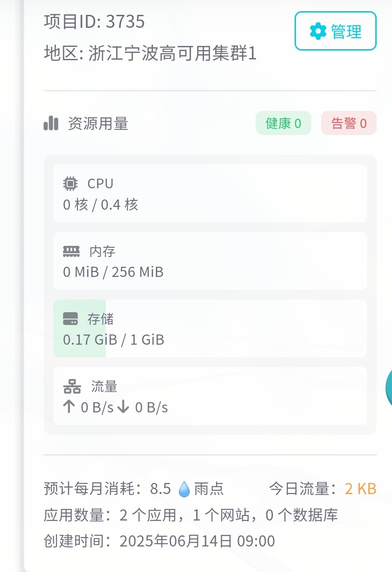Select the 健康 0 status badge

(283, 123)
